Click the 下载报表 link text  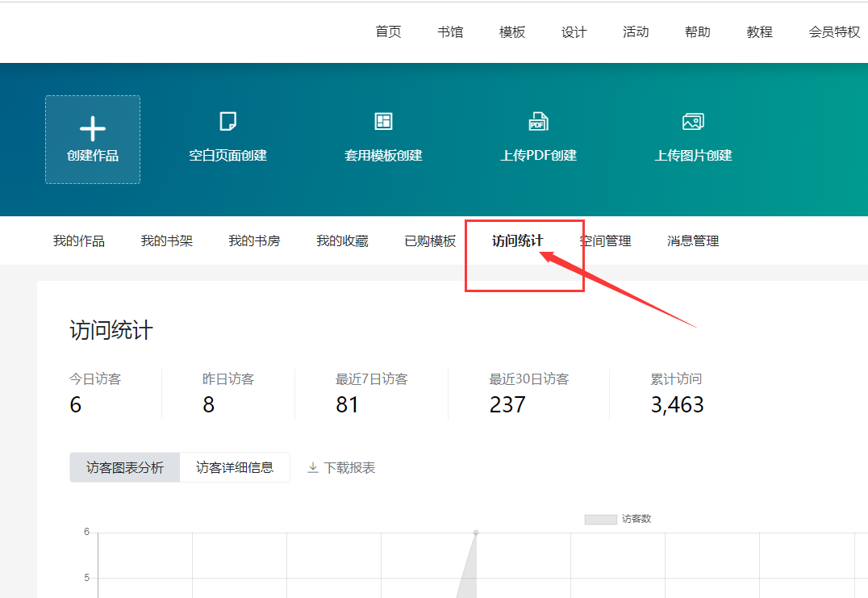349,468
